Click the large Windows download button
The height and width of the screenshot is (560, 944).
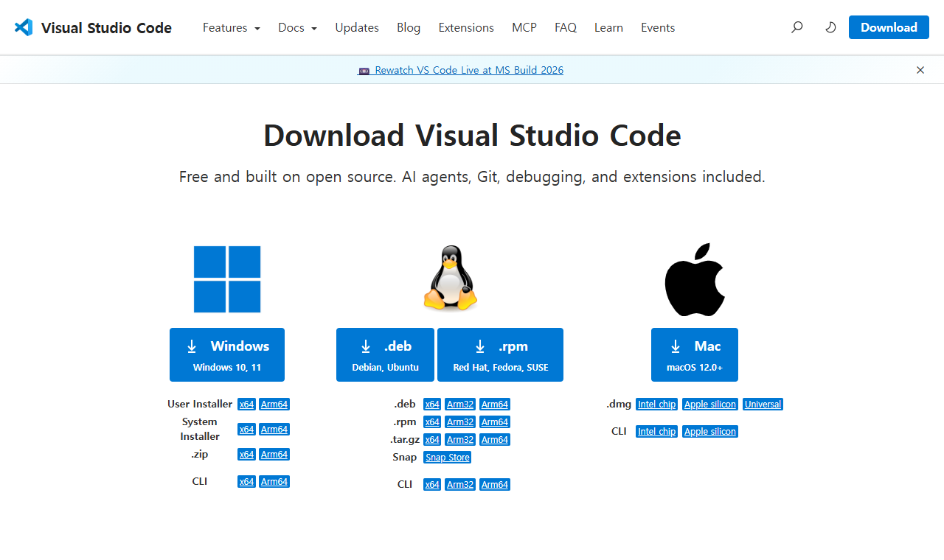pos(227,354)
